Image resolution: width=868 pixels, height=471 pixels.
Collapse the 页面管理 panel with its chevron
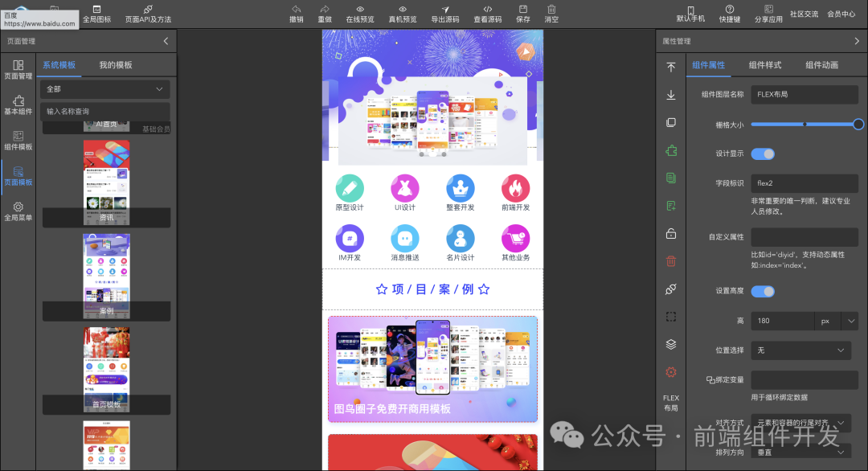(x=166, y=41)
